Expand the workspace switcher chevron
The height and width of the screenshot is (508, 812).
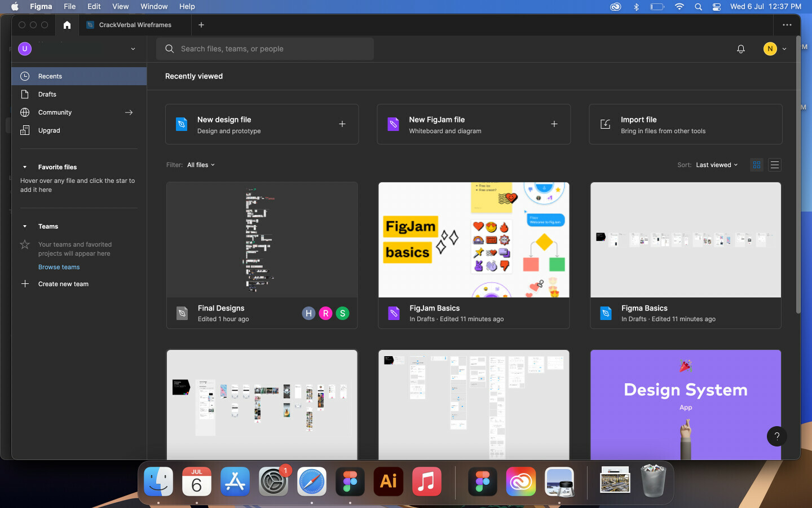pyautogui.click(x=133, y=49)
